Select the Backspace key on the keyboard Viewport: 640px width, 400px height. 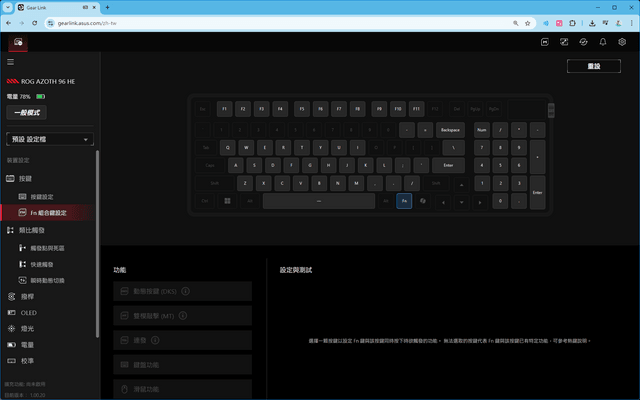pyautogui.click(x=450, y=130)
